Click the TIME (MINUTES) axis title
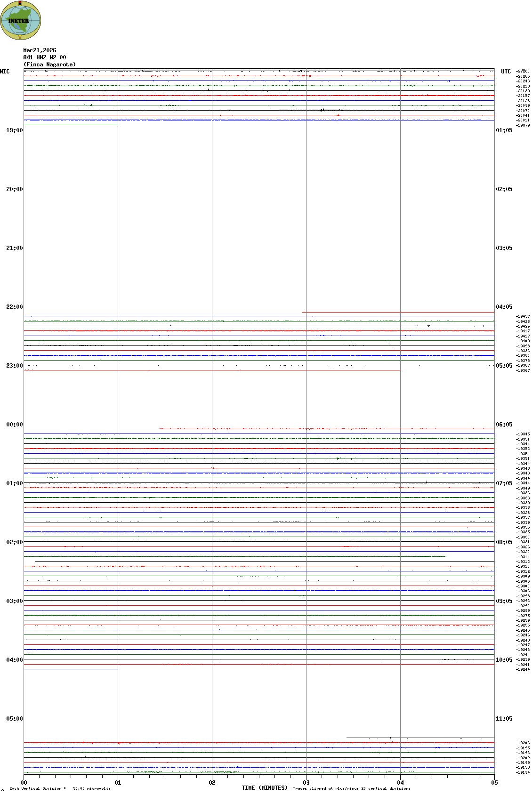 265,788
